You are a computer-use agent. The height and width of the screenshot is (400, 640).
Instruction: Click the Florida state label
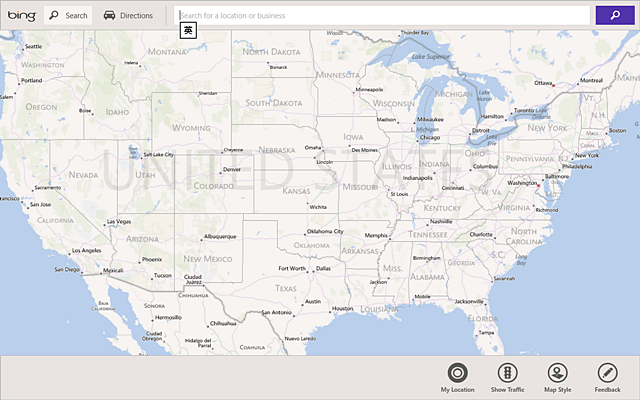click(x=483, y=318)
